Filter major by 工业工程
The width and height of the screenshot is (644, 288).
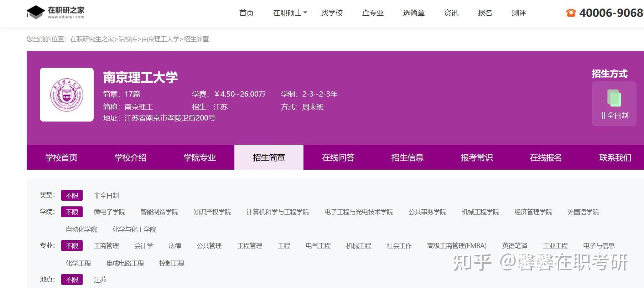click(555, 246)
